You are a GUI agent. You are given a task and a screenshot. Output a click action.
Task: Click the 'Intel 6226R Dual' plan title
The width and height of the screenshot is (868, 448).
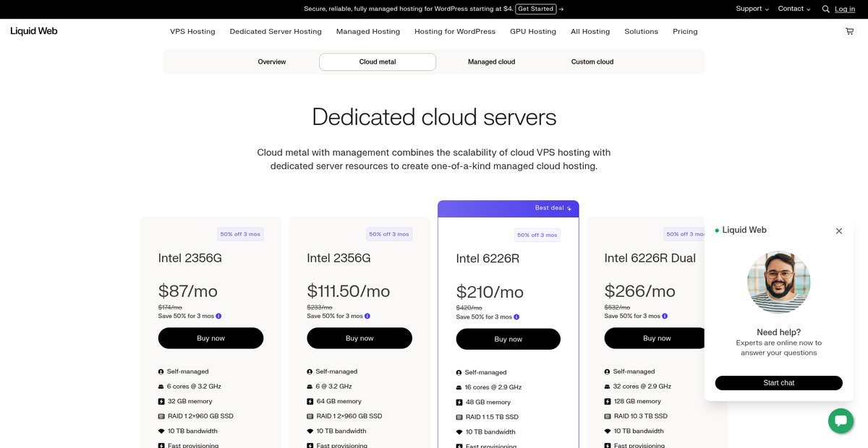tap(650, 258)
